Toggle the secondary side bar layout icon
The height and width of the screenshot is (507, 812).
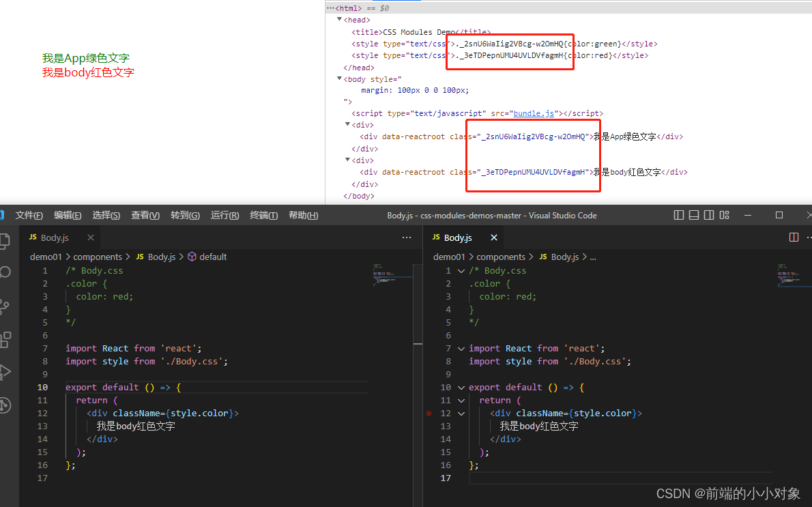(709, 216)
